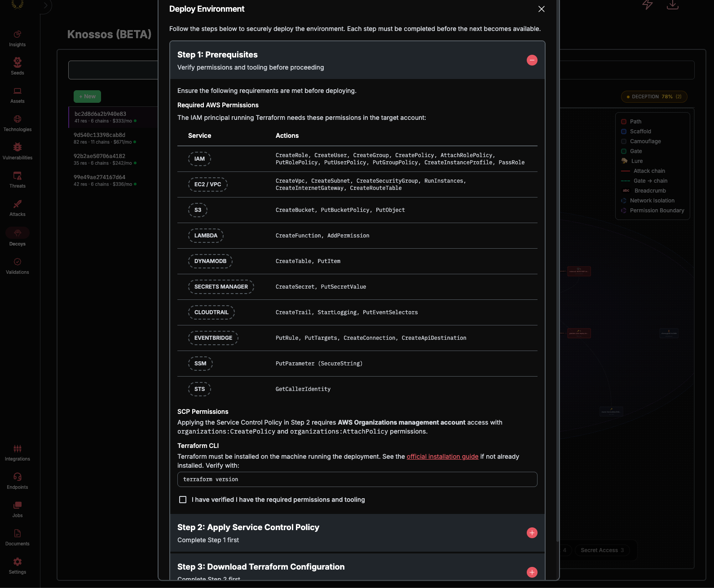The height and width of the screenshot is (588, 714).
Task: Open the Validations checkmark icon
Action: [18, 262]
